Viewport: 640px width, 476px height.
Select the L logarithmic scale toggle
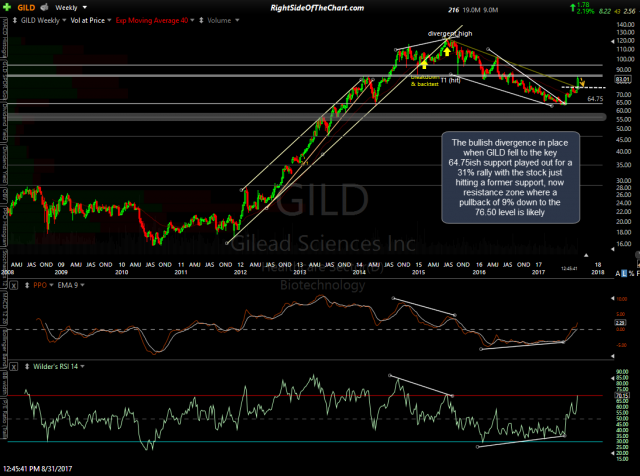[x=624, y=274]
